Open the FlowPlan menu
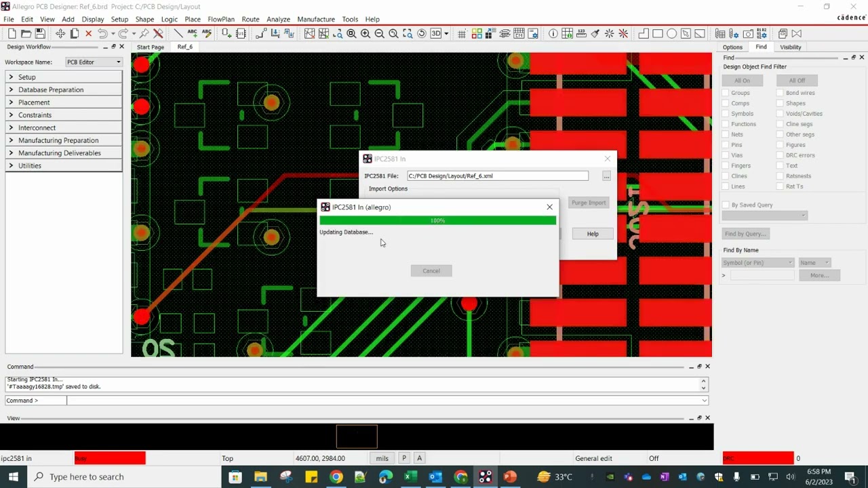Screen dimensions: 868x488 coord(221,19)
